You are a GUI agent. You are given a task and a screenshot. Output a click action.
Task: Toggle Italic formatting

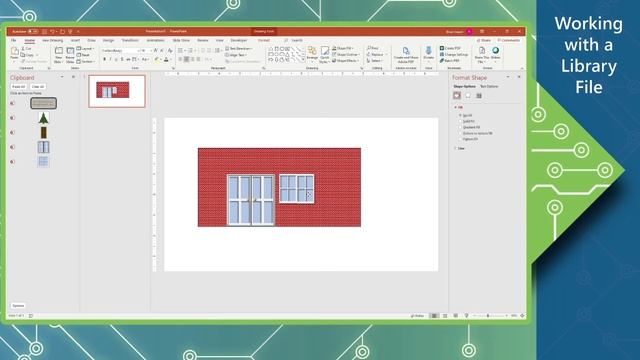(110, 60)
